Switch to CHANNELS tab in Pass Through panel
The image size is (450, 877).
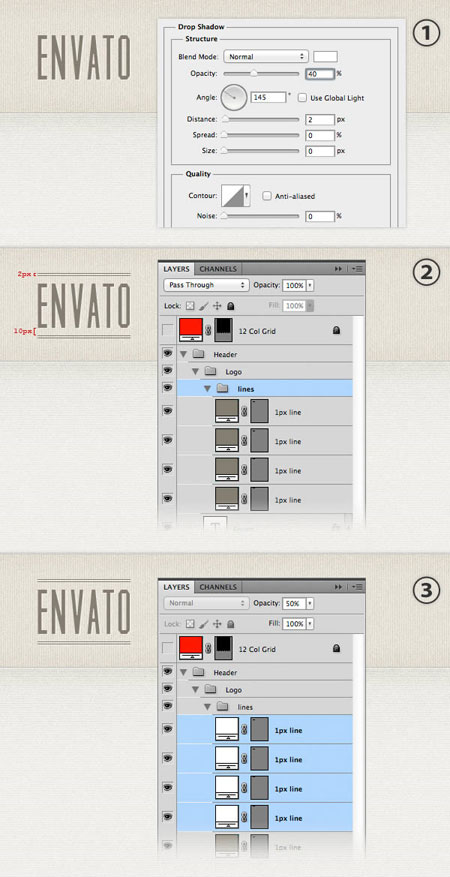tap(219, 269)
